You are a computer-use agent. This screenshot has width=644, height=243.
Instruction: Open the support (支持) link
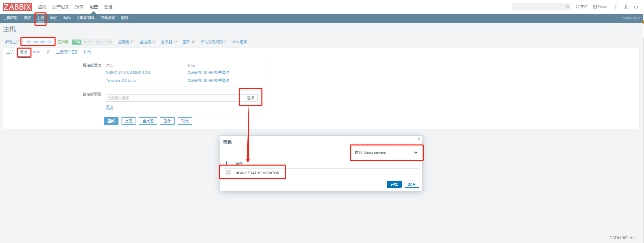click(x=582, y=7)
